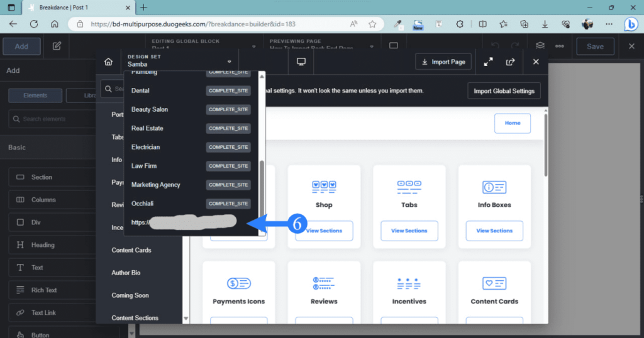
Task: Open Author Bio in the category sidebar
Action: click(126, 273)
